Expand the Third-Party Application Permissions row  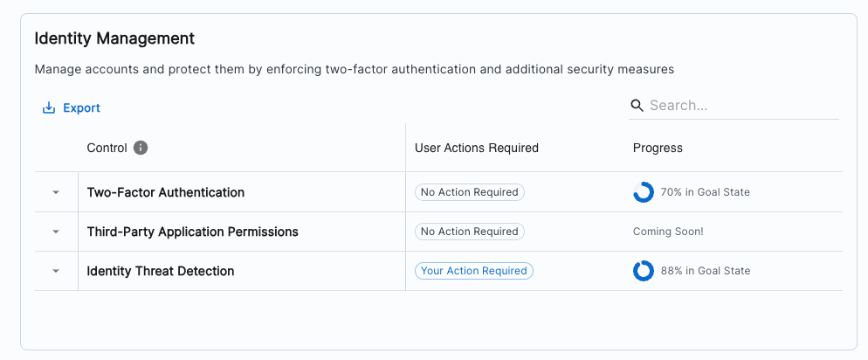(x=56, y=232)
